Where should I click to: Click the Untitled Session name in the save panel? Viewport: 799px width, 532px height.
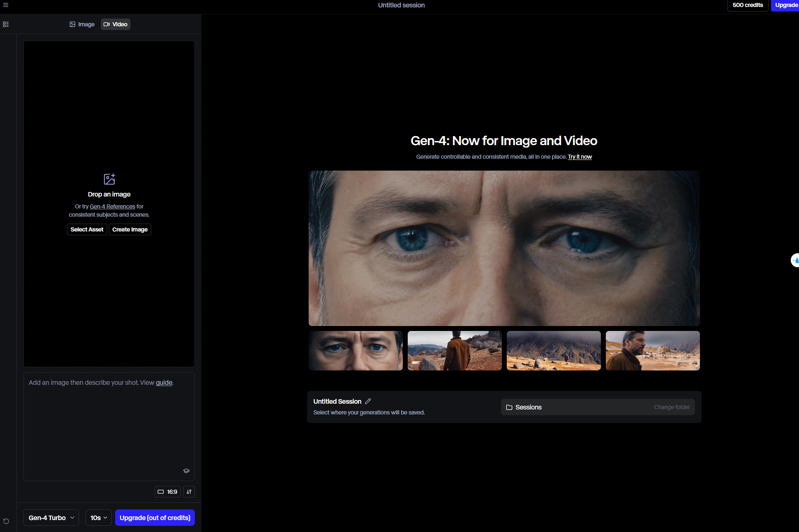(337, 402)
